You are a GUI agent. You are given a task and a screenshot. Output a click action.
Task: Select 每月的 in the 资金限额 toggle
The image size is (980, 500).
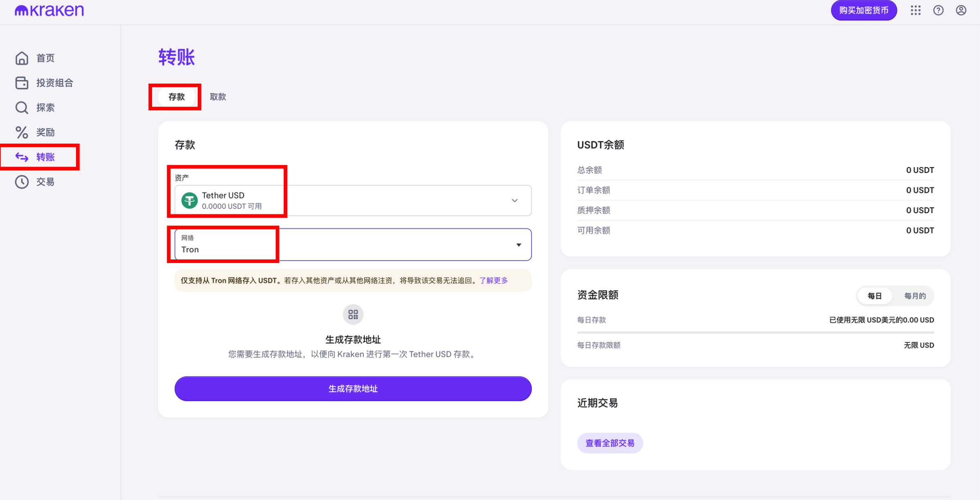pyautogui.click(x=915, y=296)
